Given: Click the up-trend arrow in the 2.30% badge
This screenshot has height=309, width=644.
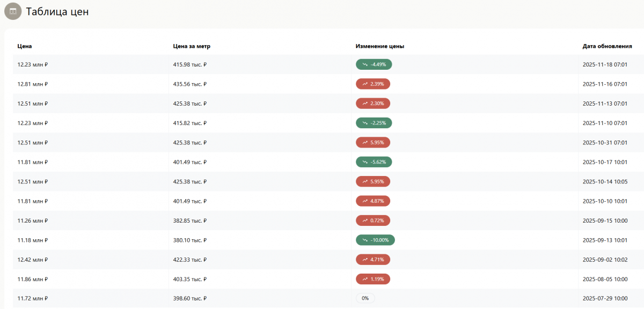Looking at the screenshot, I should pos(365,104).
